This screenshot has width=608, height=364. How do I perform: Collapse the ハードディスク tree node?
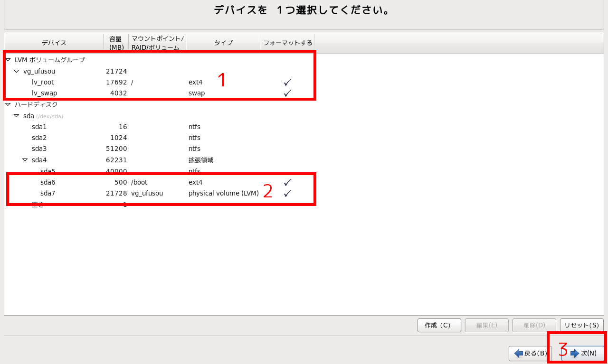[x=8, y=104]
